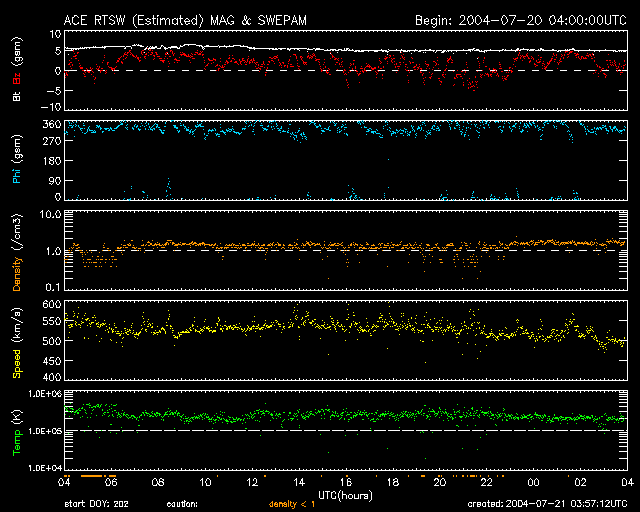Select the 16 hour tick on the time axis
Viewport: 640px width, 512px height.
point(345,482)
